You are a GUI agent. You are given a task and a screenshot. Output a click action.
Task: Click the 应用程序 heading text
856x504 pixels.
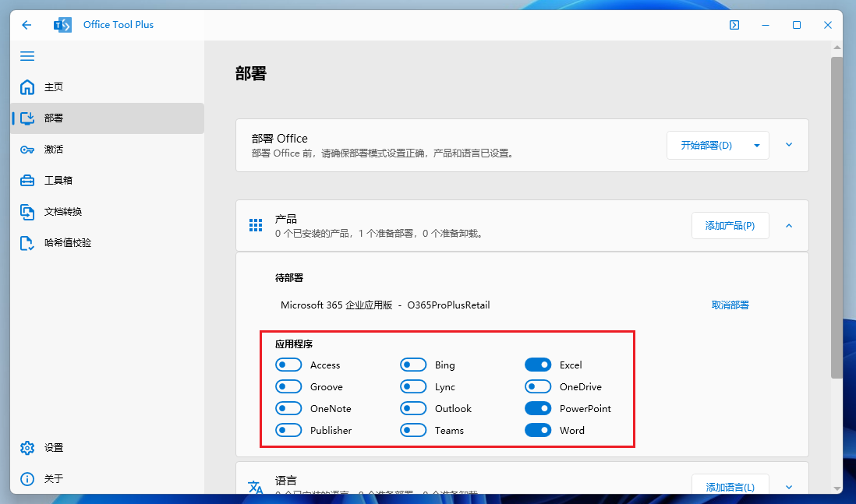pyautogui.click(x=294, y=344)
